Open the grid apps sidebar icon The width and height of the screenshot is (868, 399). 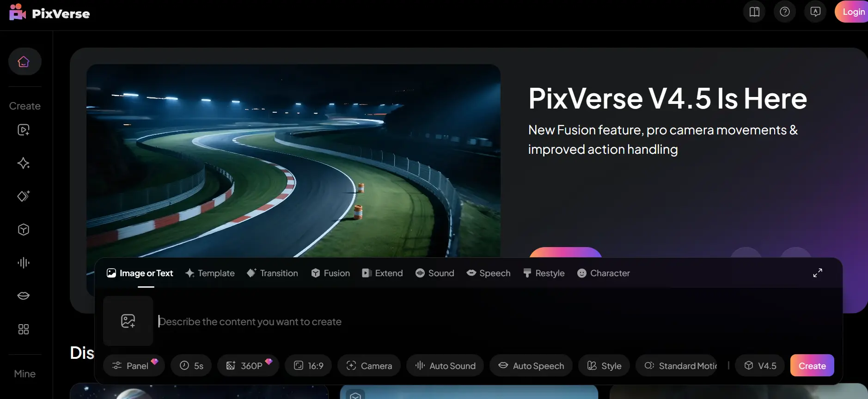(24, 329)
